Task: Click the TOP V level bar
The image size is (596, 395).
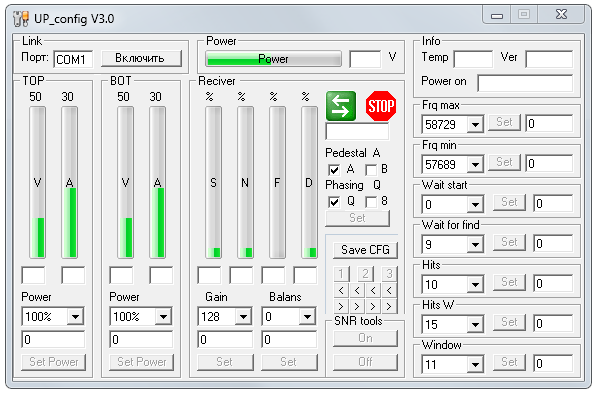Action: (37, 182)
